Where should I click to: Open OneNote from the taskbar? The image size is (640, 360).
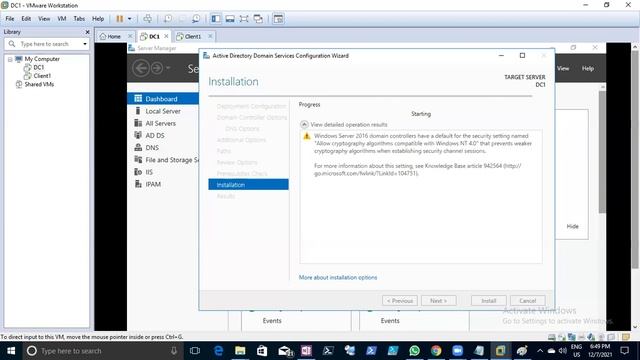[306, 351]
